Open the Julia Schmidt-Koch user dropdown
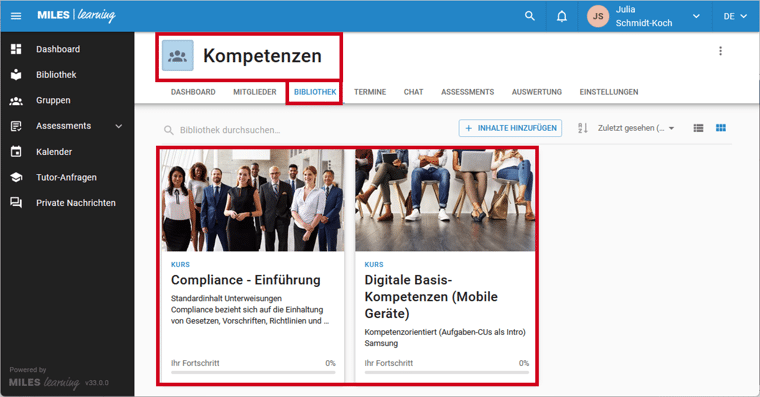This screenshot has width=760, height=397. click(x=645, y=16)
